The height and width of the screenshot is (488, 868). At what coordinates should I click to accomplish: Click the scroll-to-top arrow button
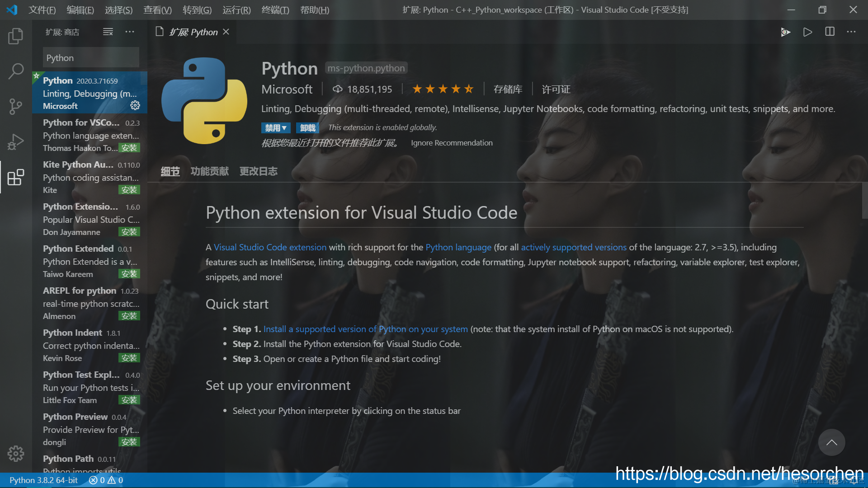(x=831, y=442)
